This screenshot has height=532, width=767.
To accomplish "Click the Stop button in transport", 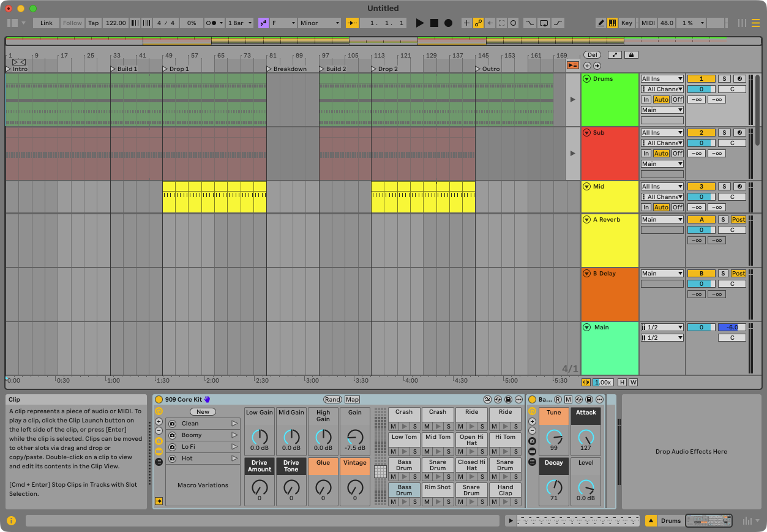I will [434, 23].
